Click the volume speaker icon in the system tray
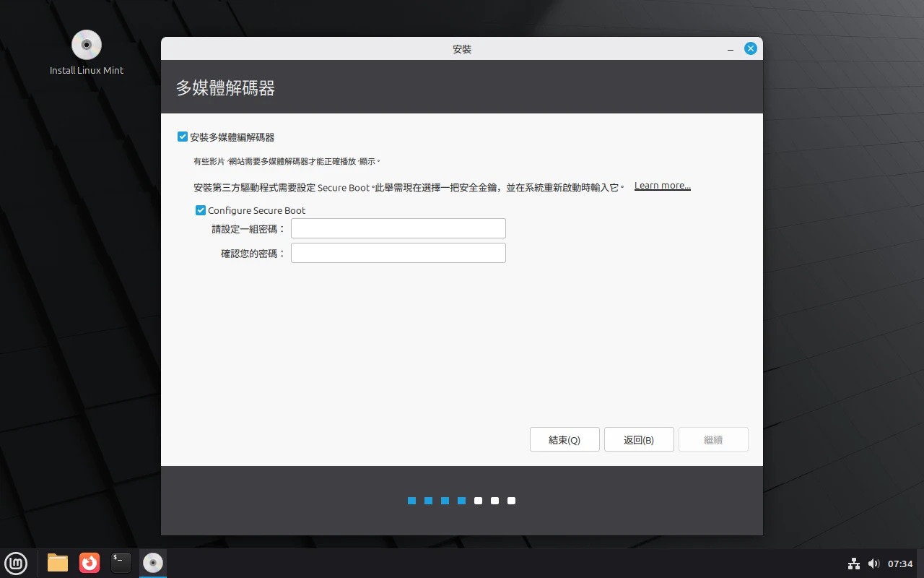 874,564
